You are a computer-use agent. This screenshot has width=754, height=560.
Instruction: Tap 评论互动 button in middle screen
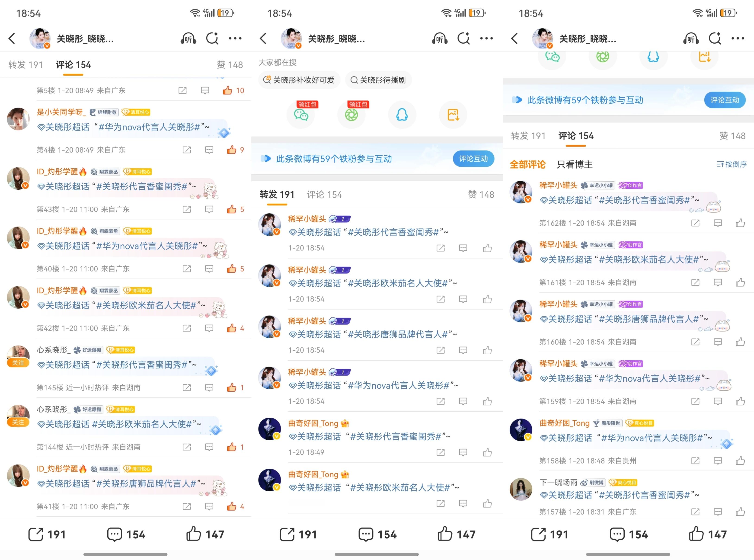coord(473,159)
